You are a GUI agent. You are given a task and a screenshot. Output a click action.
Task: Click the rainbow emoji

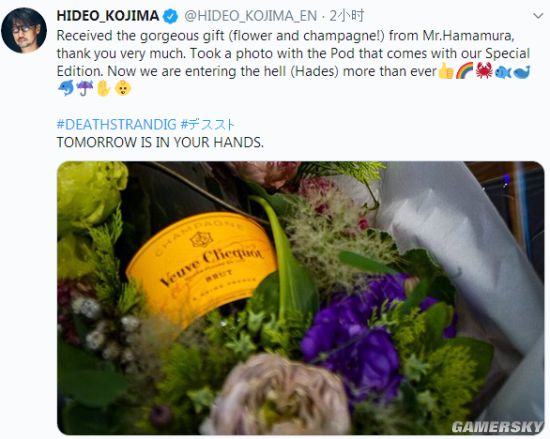(465, 71)
